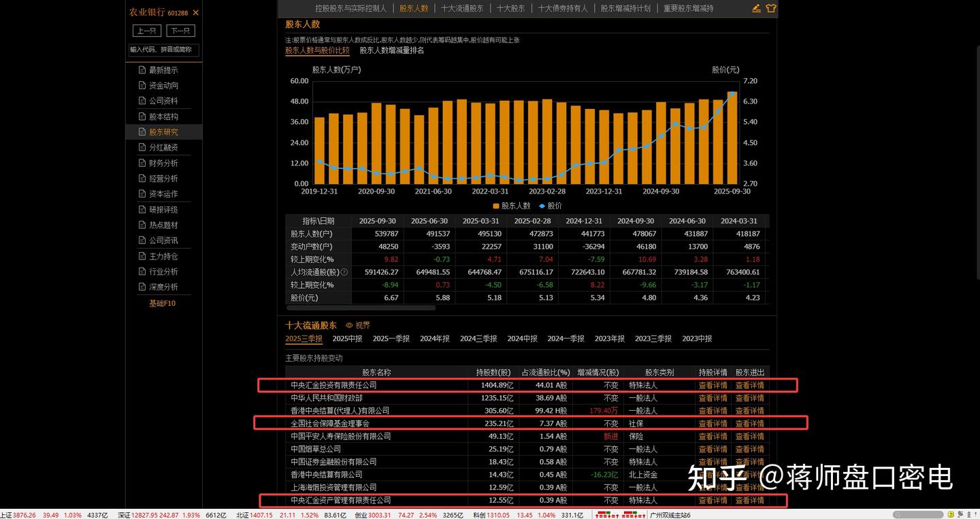Select the 股东人数 top tab
This screenshot has height=519, width=980.
(414, 9)
